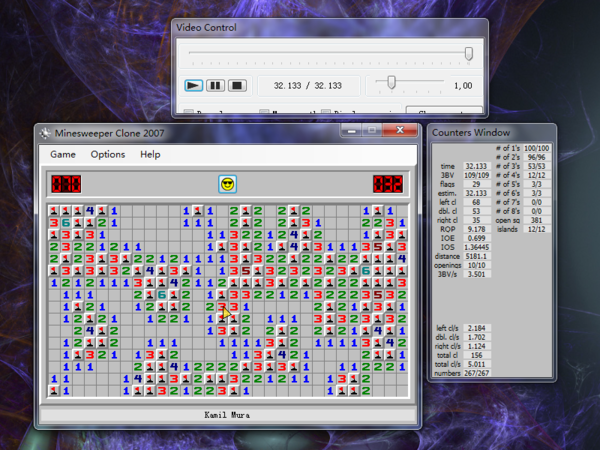Open the Game menu
The width and height of the screenshot is (600, 450).
[x=63, y=155]
